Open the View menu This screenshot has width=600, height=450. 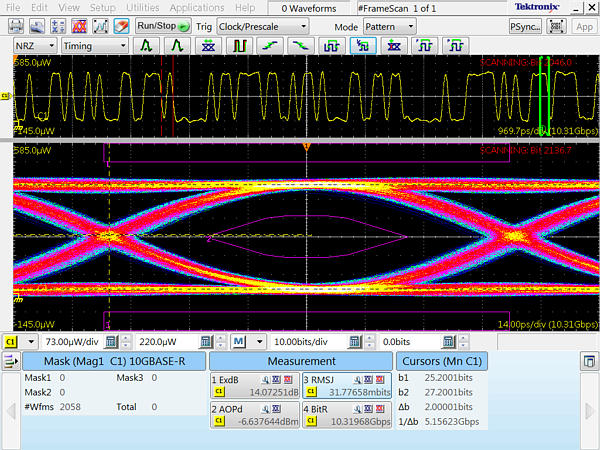[x=69, y=8]
